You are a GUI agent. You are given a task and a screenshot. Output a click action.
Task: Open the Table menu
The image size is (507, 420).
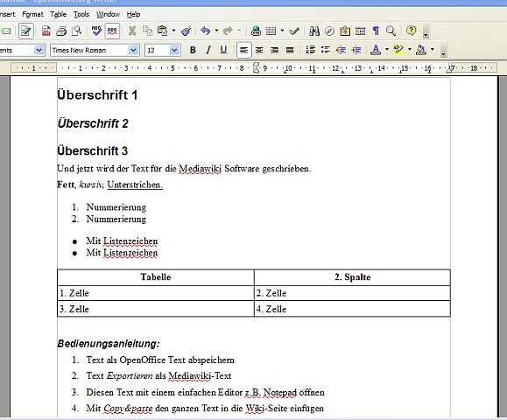click(59, 14)
